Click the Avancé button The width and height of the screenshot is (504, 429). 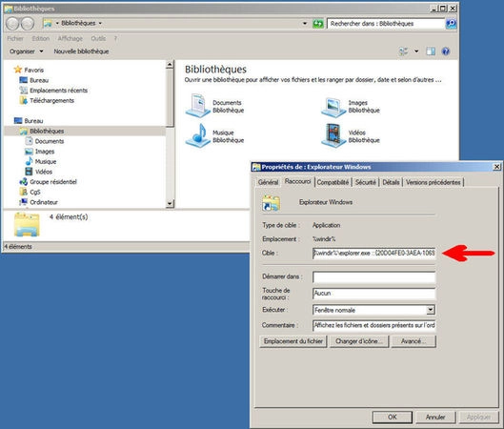click(x=413, y=341)
